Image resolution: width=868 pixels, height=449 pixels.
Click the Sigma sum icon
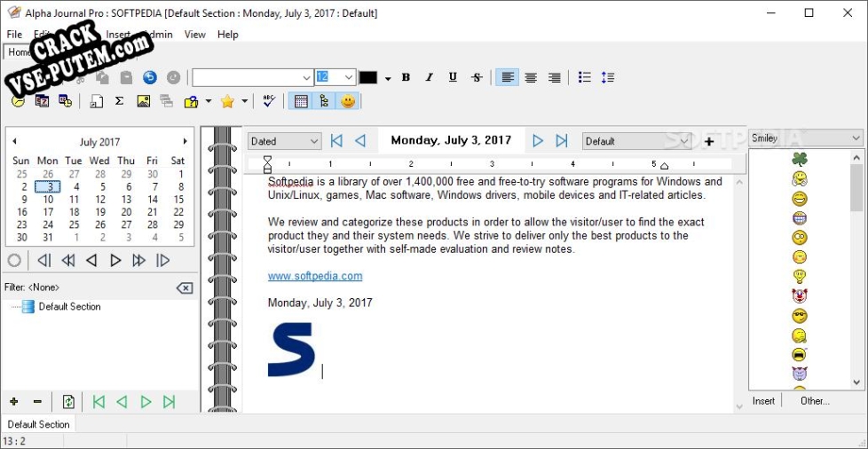point(119,101)
